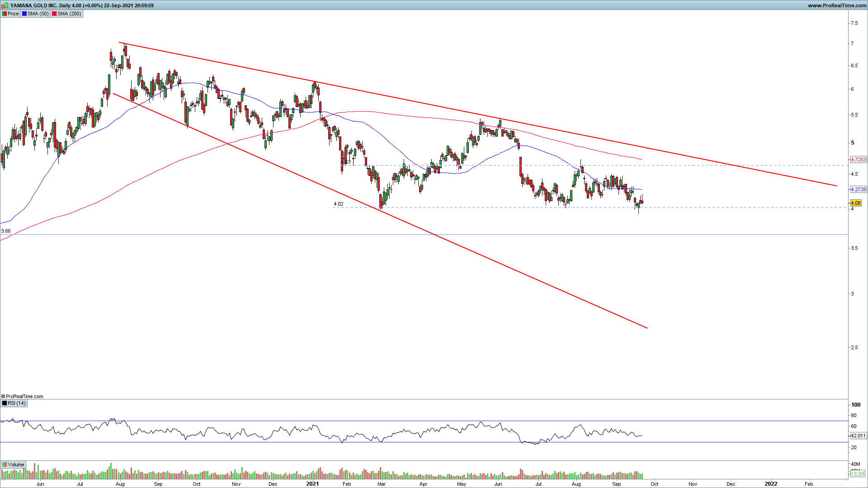Click the Price legend color icon
This screenshot has width=868, height=488.
pos(5,14)
